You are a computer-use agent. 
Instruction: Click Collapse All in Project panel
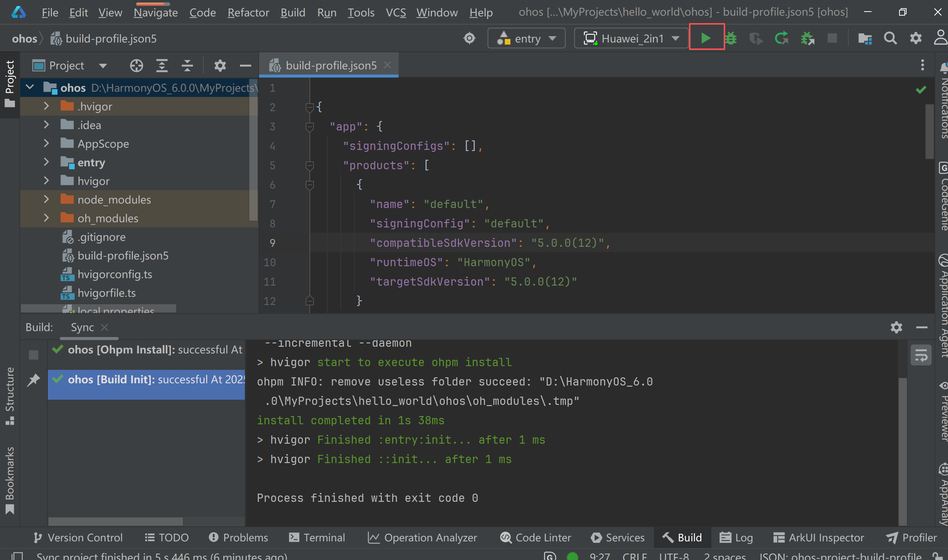click(x=187, y=66)
